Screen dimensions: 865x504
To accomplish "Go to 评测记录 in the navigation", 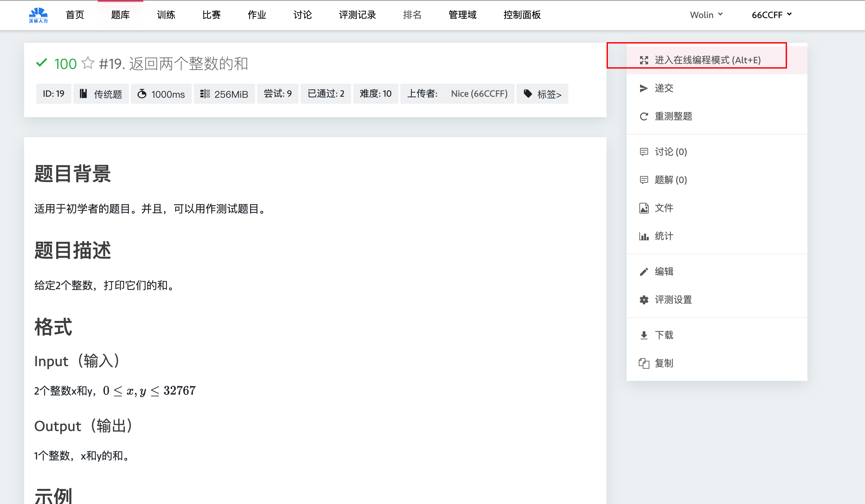I will [x=357, y=15].
